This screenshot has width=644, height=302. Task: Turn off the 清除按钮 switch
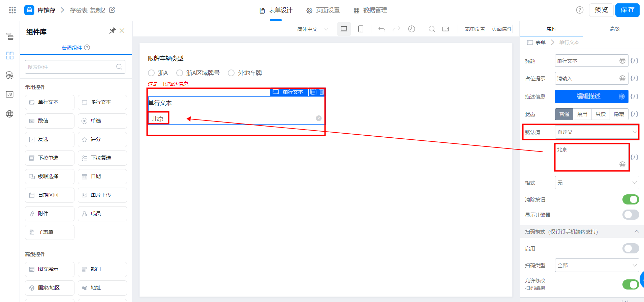[x=631, y=199]
